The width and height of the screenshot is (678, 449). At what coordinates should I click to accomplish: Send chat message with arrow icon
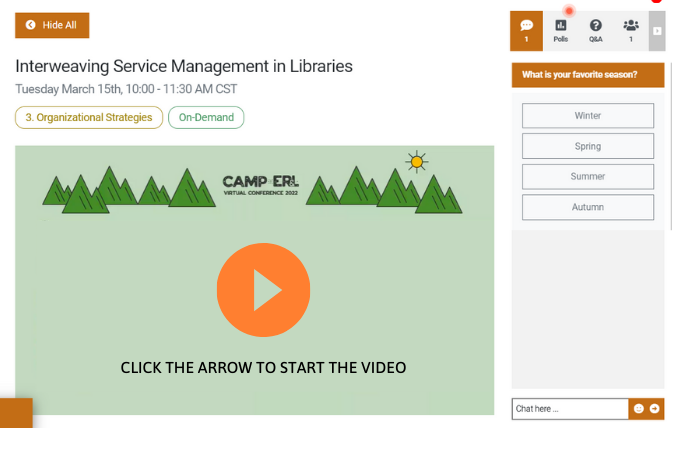pos(655,408)
